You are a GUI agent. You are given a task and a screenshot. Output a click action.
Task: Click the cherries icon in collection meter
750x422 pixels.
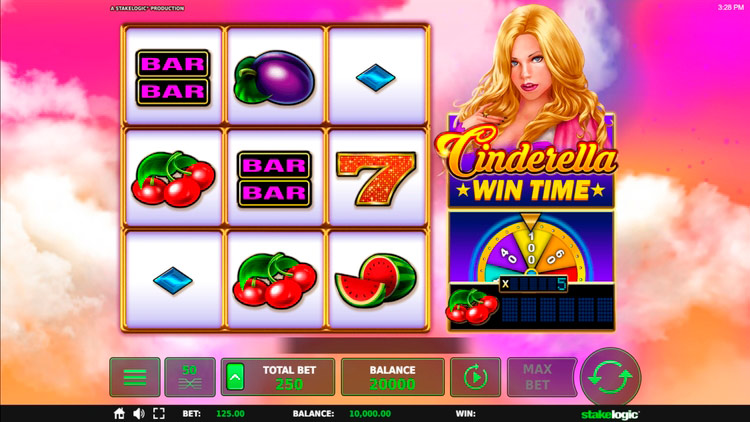[472, 307]
